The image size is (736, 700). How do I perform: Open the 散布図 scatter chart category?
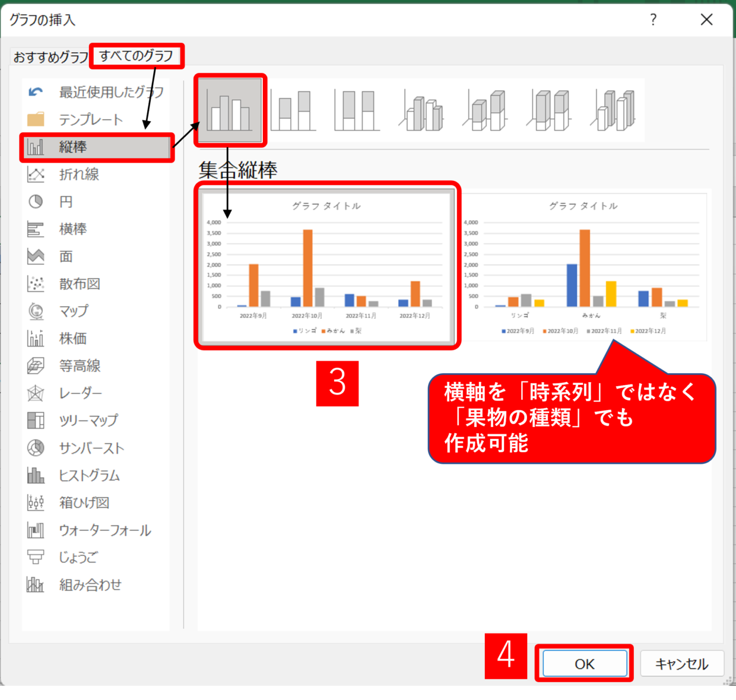tap(80, 284)
